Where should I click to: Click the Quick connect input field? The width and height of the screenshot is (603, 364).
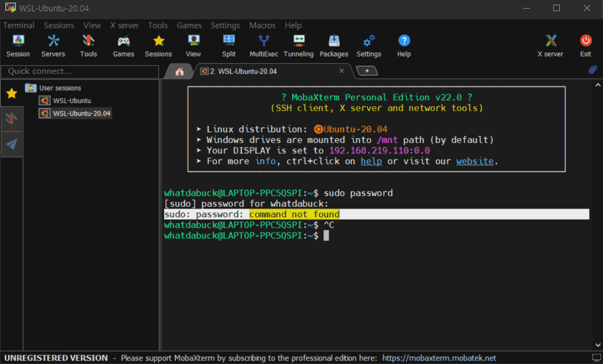pos(80,71)
